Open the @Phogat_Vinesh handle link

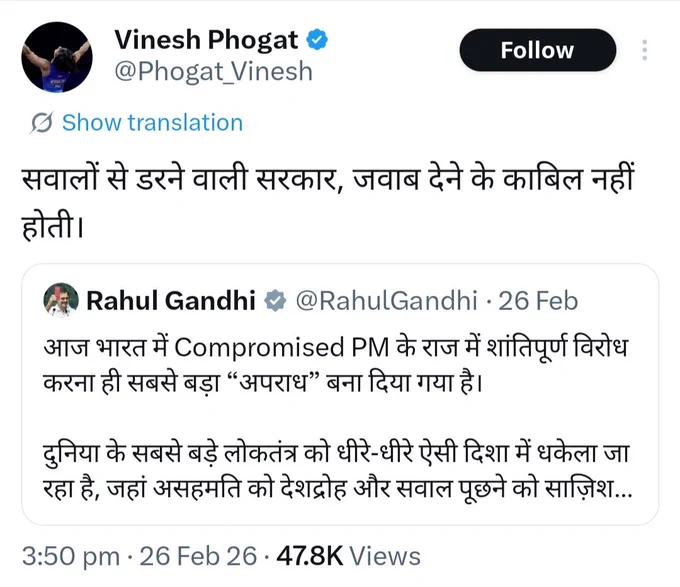[x=213, y=72]
